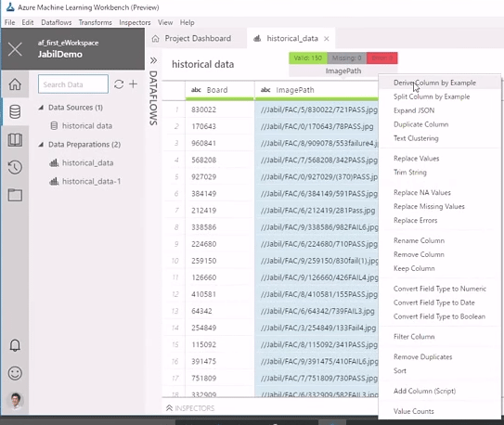Choose Derive Column by Example
The image size is (504, 425).
click(x=434, y=83)
